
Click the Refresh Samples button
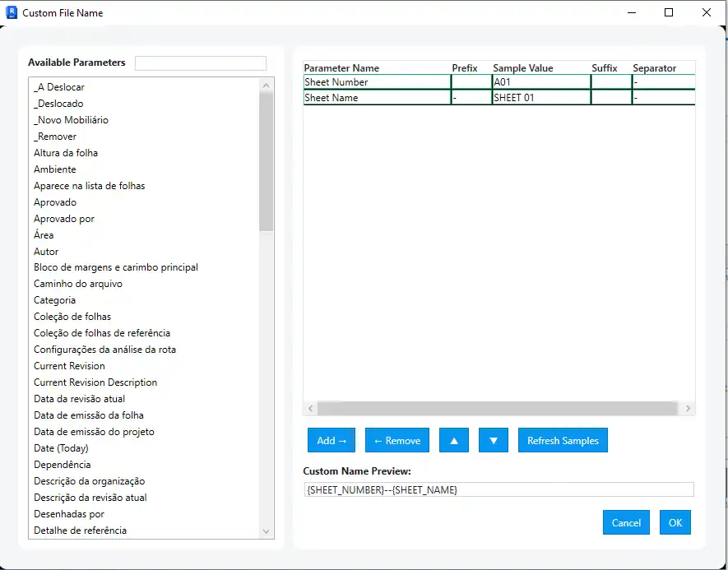coord(563,441)
